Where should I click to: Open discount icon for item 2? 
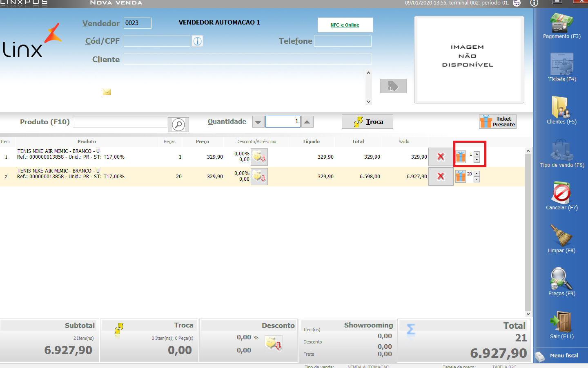[259, 177]
